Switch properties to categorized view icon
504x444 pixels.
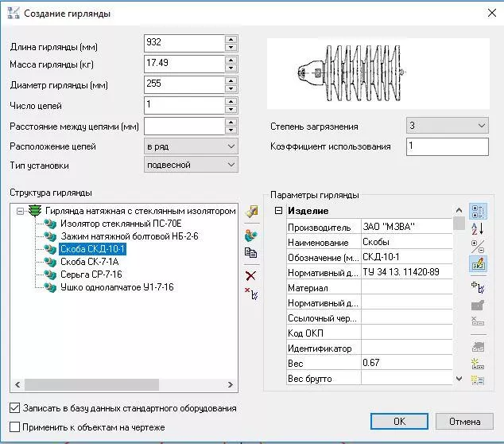(x=477, y=212)
